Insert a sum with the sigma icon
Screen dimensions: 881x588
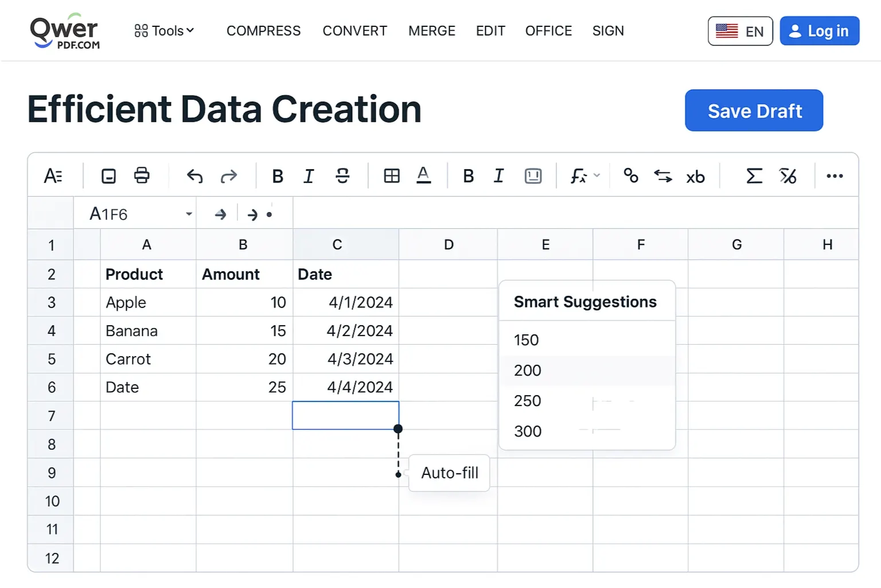(754, 176)
